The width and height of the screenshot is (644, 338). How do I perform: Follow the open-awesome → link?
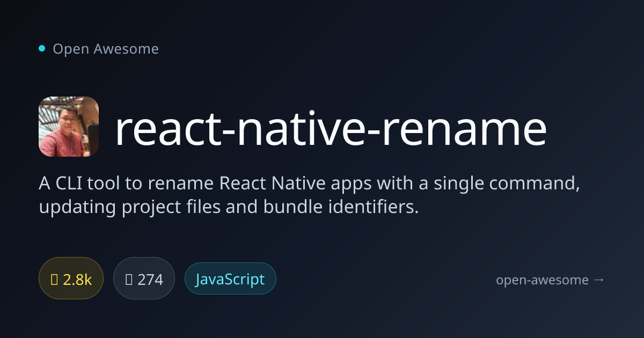[x=550, y=280]
